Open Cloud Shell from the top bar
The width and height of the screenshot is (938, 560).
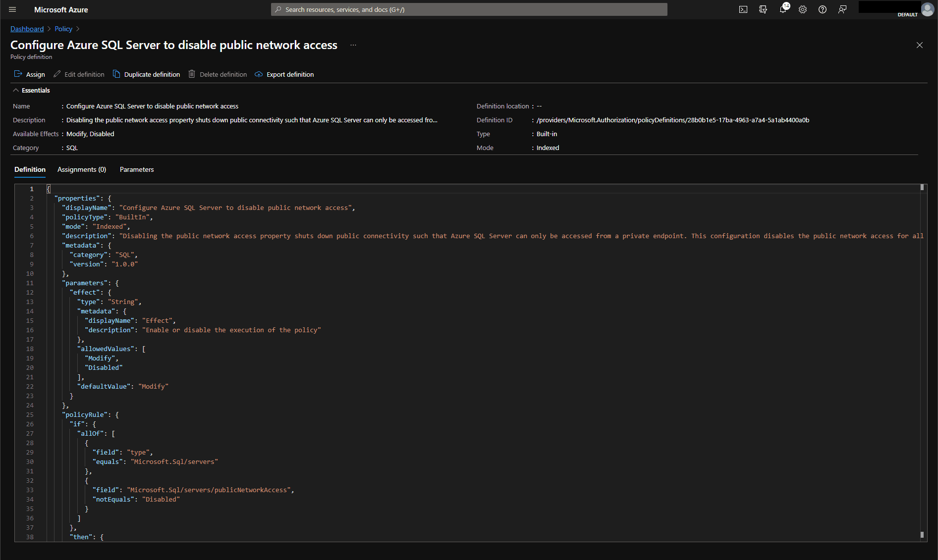point(743,9)
